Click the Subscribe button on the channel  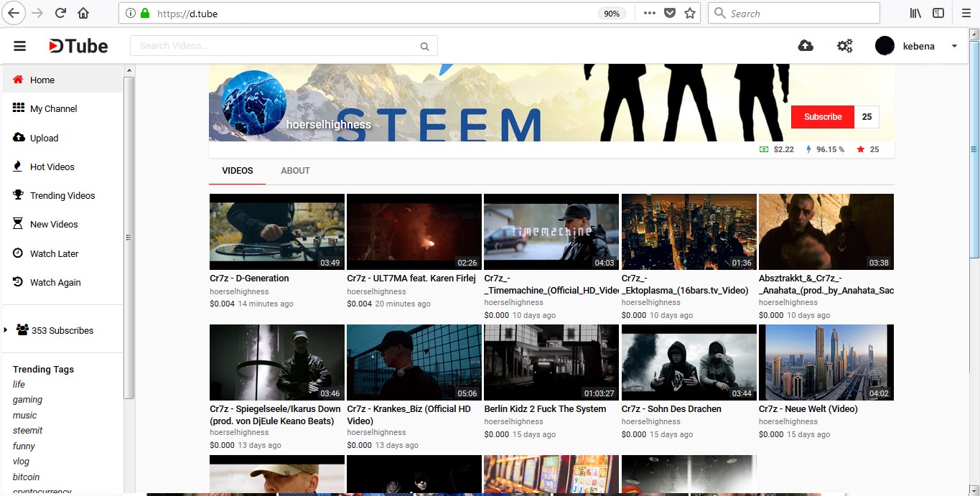(x=823, y=117)
